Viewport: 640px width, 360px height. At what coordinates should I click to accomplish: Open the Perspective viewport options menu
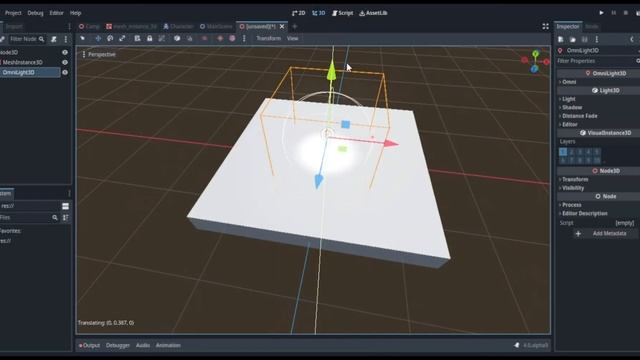(x=99, y=54)
